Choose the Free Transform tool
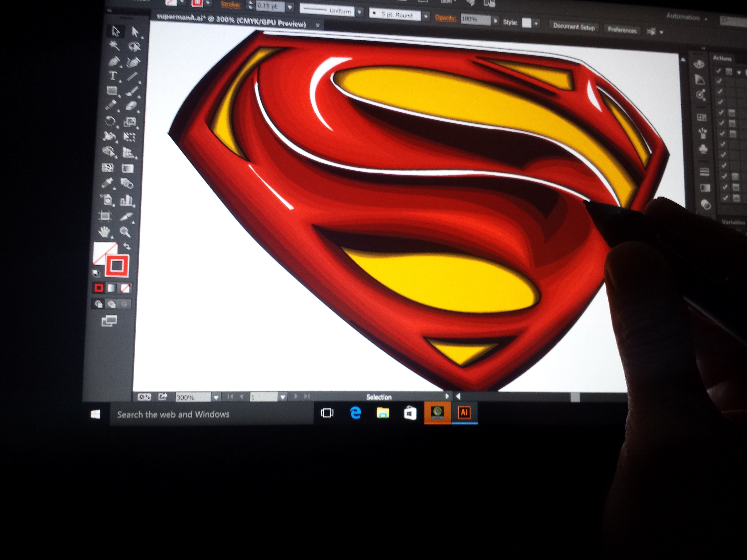 [x=129, y=137]
